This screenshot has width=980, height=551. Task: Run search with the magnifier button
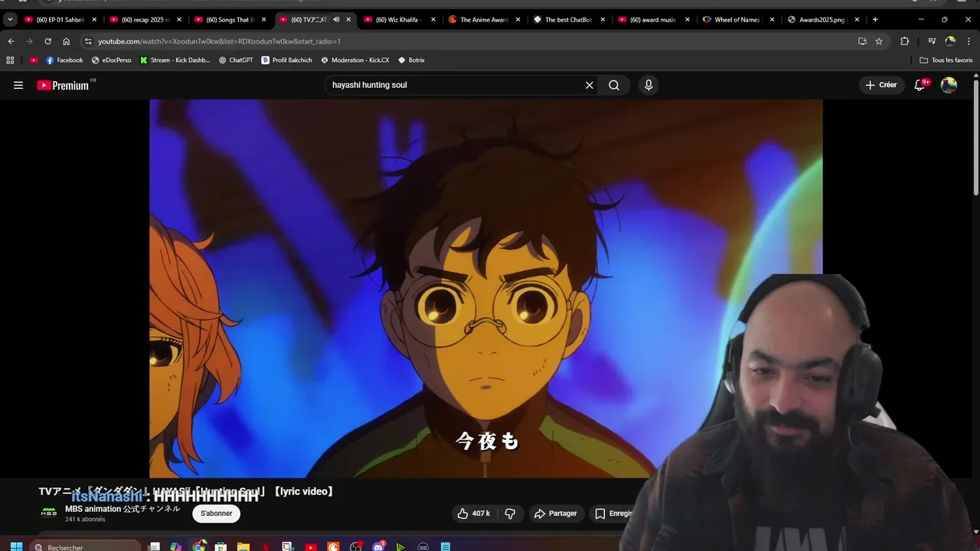614,85
